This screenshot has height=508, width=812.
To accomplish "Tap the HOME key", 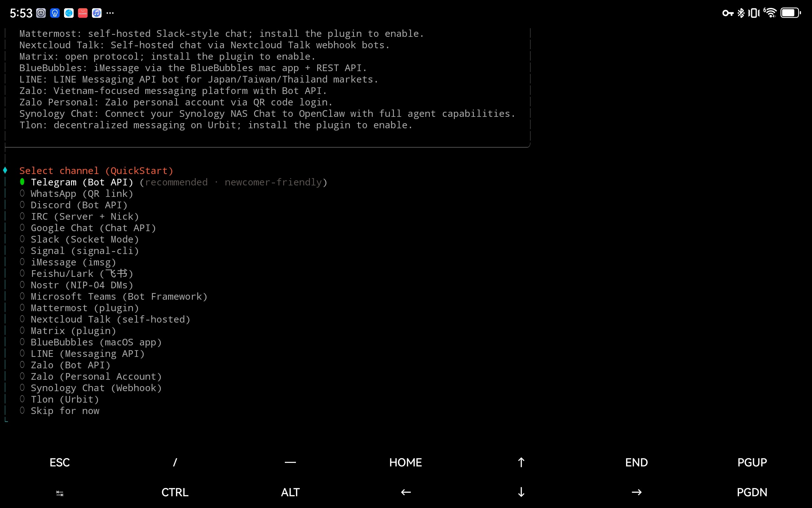I will click(406, 462).
